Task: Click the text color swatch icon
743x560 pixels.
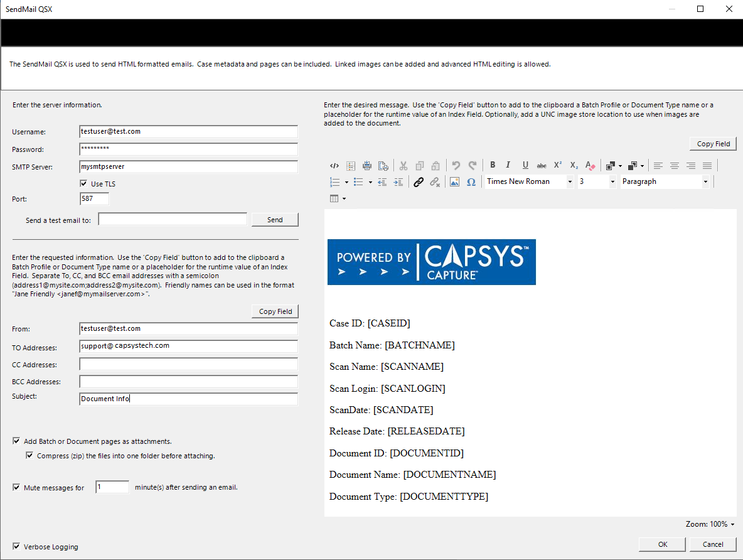Action: pos(611,166)
